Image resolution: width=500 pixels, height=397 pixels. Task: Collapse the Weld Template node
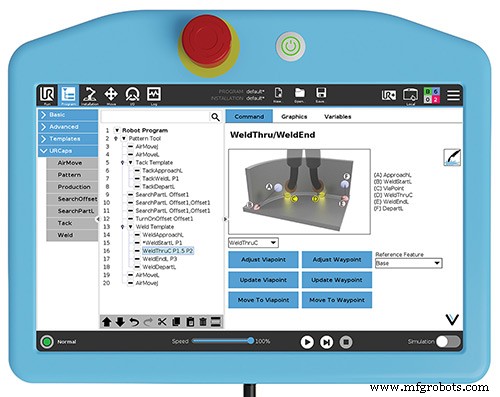(x=130, y=227)
